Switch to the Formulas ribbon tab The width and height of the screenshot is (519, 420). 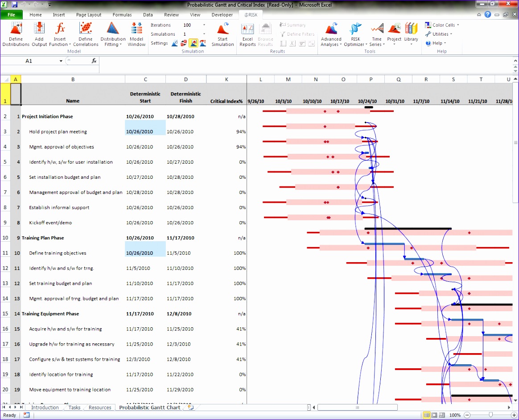(x=122, y=15)
